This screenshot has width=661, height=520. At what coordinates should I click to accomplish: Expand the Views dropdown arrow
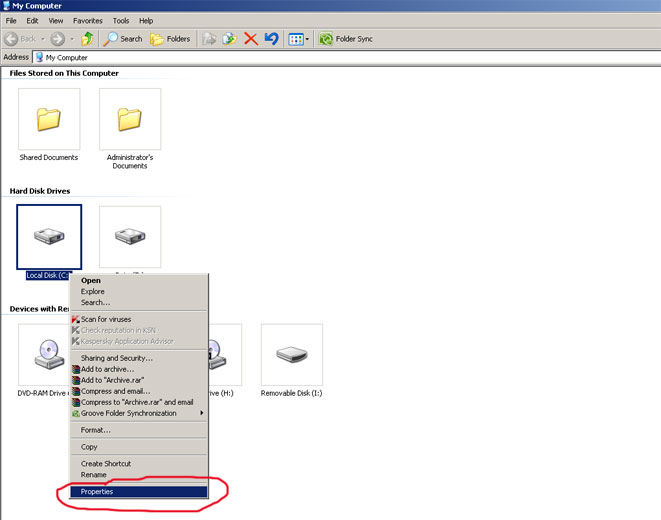[x=307, y=39]
